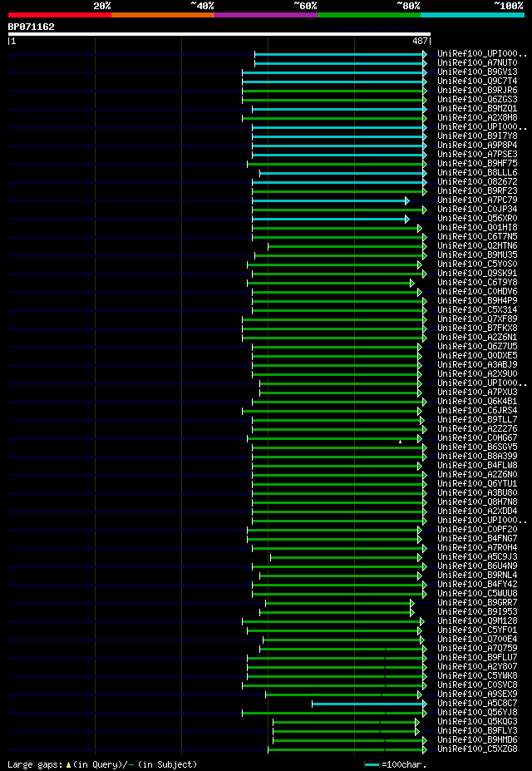This screenshot has height=771, width=532.
Task: Select the UniRef100_B9FLU7 label
Action: (x=477, y=657)
